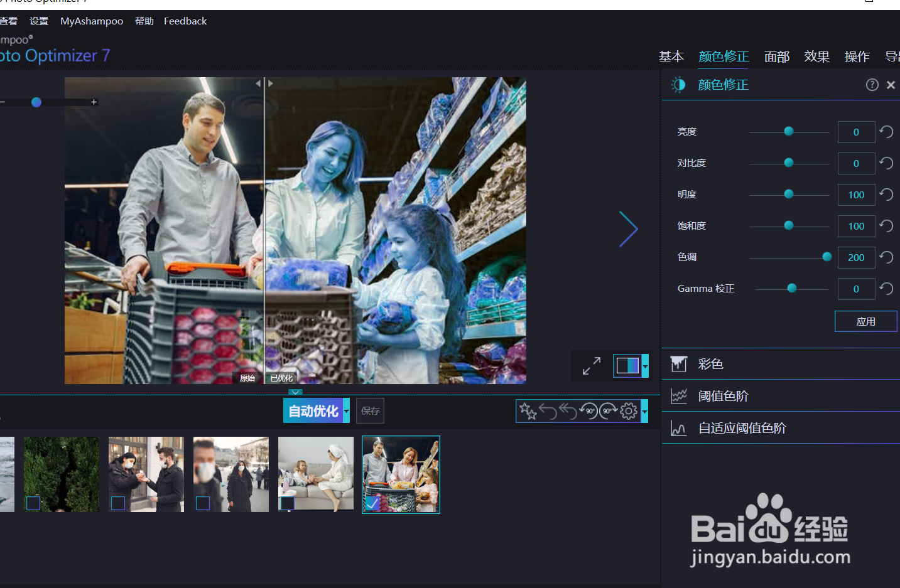Image resolution: width=900 pixels, height=588 pixels.
Task: Open the gear settings icon in toolbar
Action: coord(629,411)
